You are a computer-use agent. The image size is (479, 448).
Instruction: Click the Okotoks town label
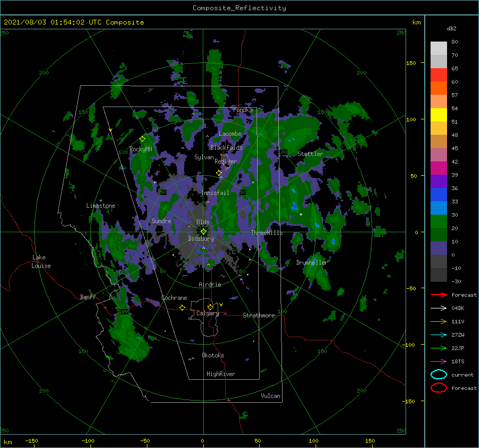point(213,355)
